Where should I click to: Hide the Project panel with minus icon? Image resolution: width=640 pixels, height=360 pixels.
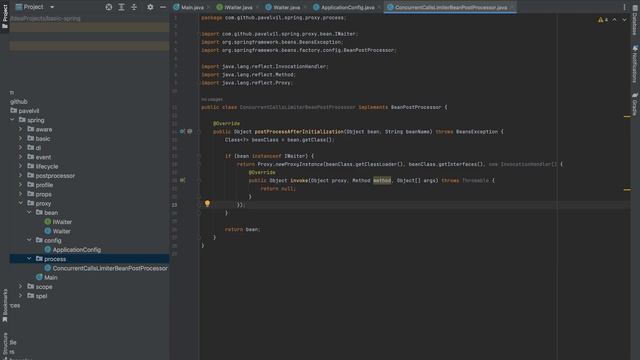pos(162,7)
